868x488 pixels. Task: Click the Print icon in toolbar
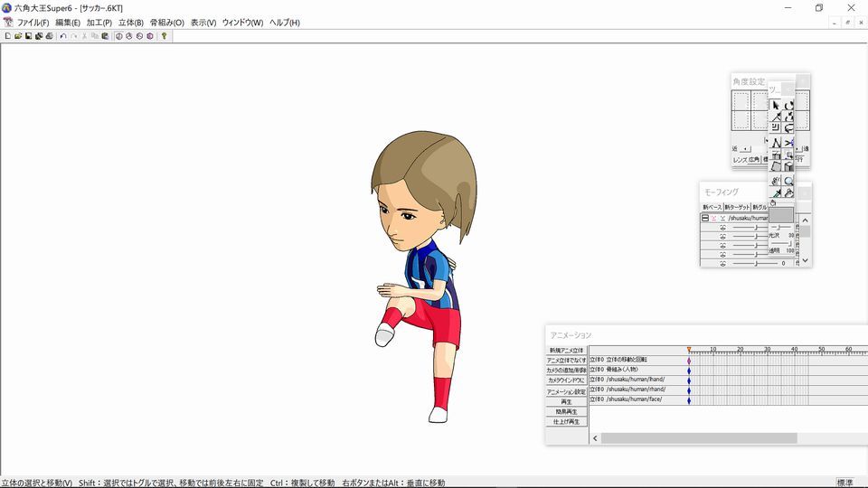pos(49,36)
